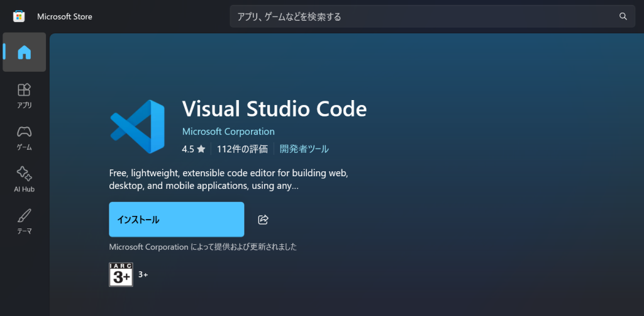The width and height of the screenshot is (644, 316).
Task: Click the Microsoft Store logo icon
Action: [x=19, y=16]
